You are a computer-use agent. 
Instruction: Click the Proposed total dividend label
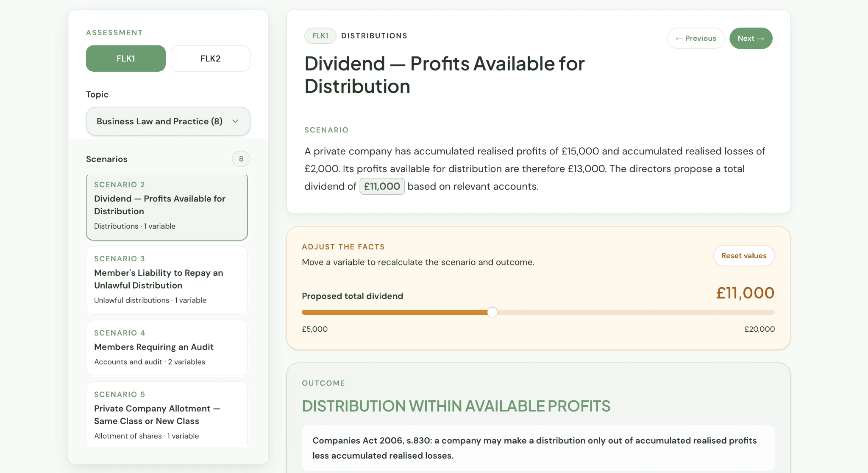(x=352, y=296)
